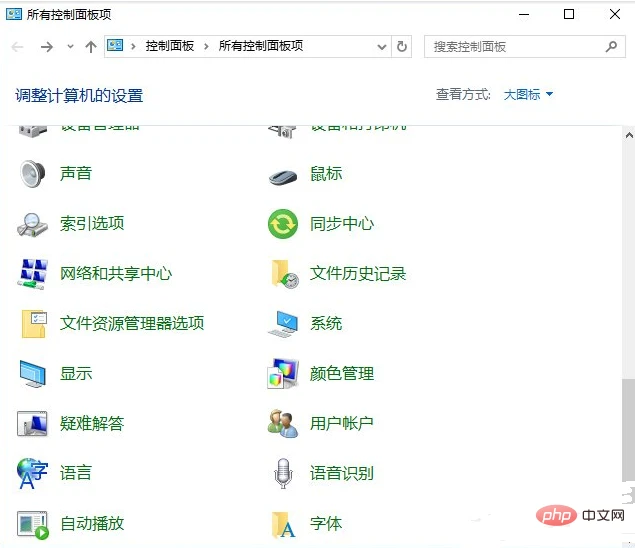Open the 声音 speaker icon
This screenshot has width=635, height=548.
pos(32,174)
